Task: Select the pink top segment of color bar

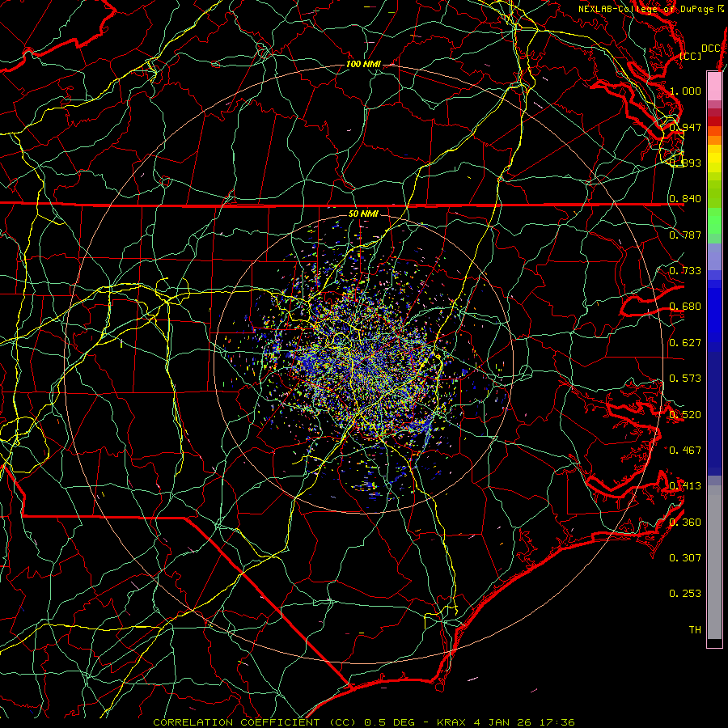Action: (714, 86)
